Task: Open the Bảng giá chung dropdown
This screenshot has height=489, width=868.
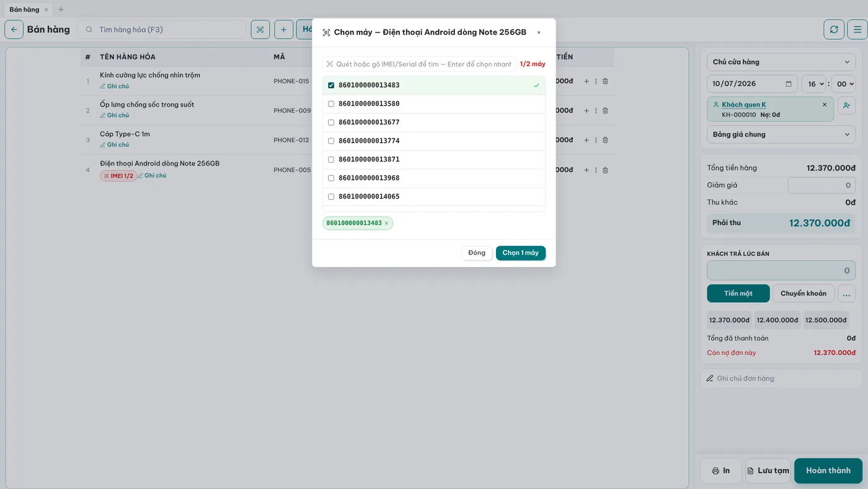Action: pos(781,135)
